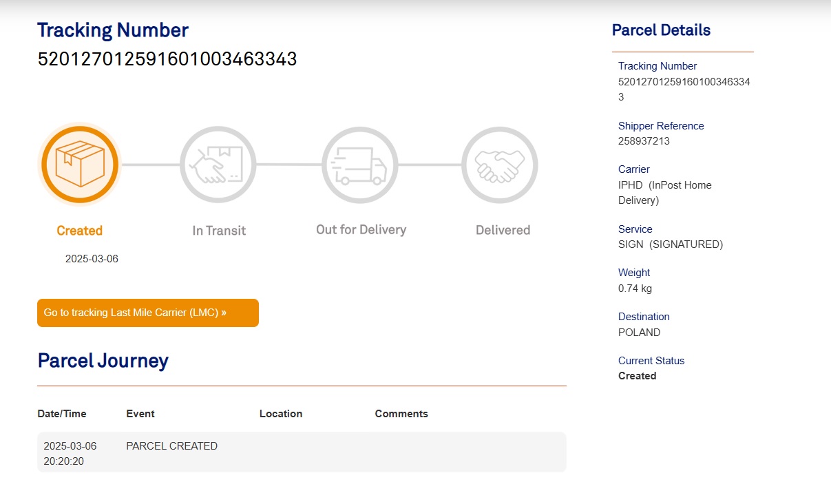Click the Date/Time column header
Viewport: 831px width, 504px height.
(62, 414)
